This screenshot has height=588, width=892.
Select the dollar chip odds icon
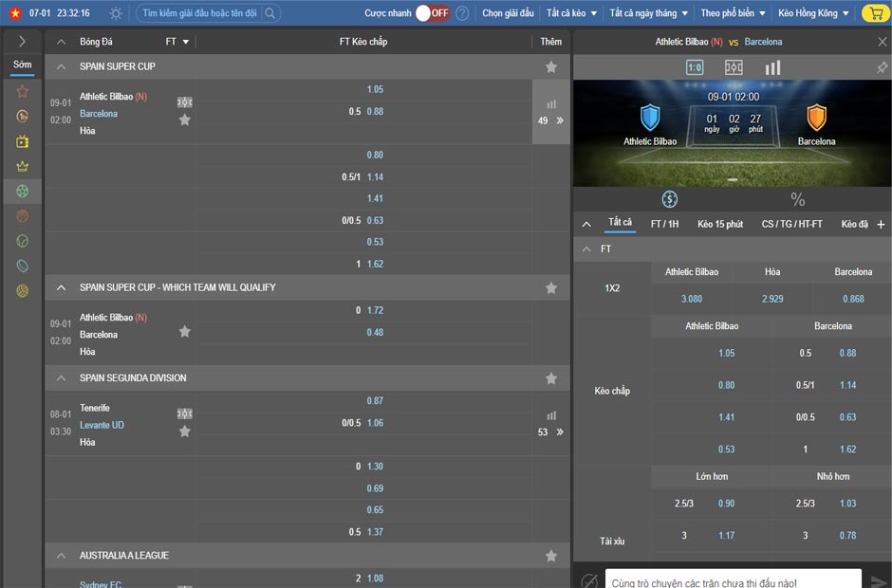click(x=670, y=199)
